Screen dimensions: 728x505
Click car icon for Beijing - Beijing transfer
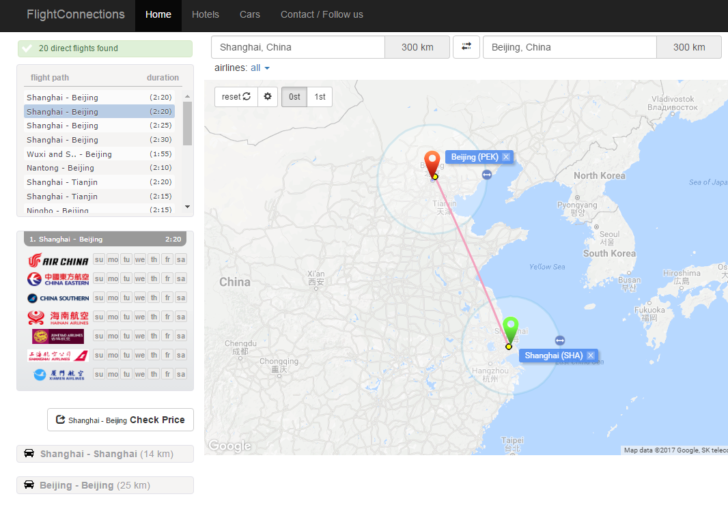(x=29, y=485)
